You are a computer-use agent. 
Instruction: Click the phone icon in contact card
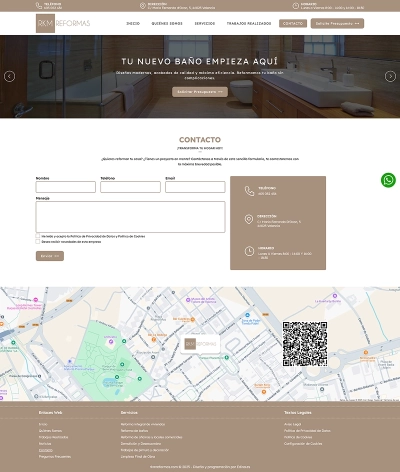point(249,191)
